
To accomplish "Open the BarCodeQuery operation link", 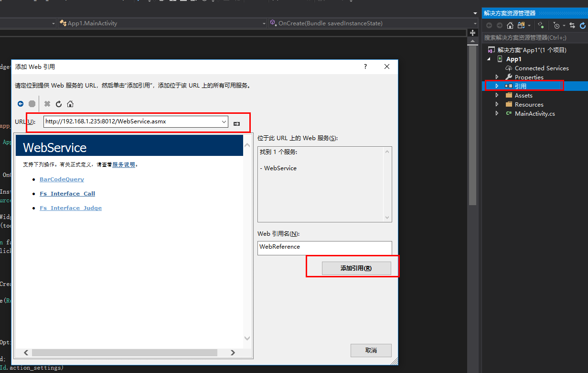I will pos(62,179).
